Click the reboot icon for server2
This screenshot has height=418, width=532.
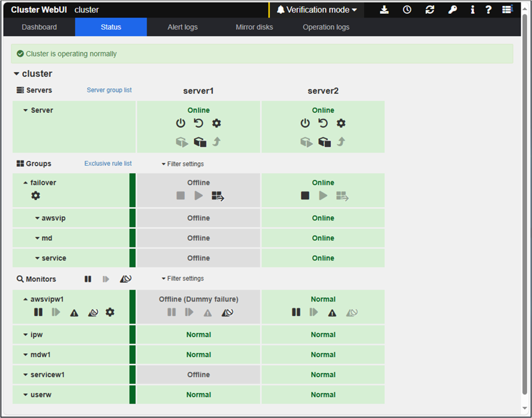(x=323, y=123)
